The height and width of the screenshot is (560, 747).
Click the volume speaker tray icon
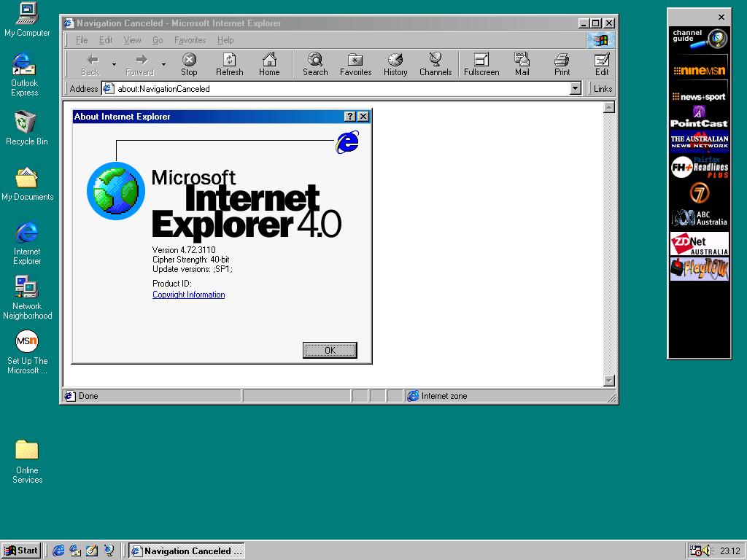point(706,551)
